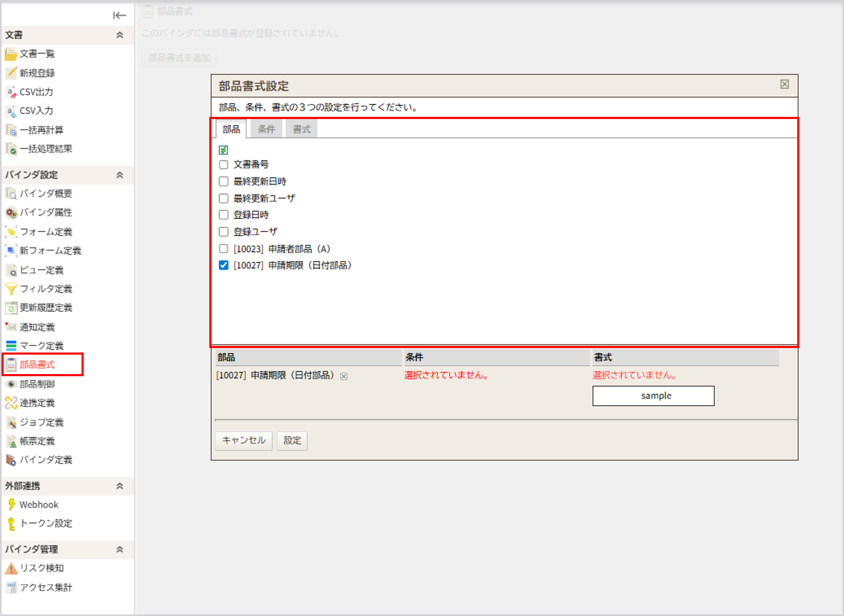The width and height of the screenshot is (844, 616).
Task: Click the Webhook lightning icon
Action: pos(12,505)
